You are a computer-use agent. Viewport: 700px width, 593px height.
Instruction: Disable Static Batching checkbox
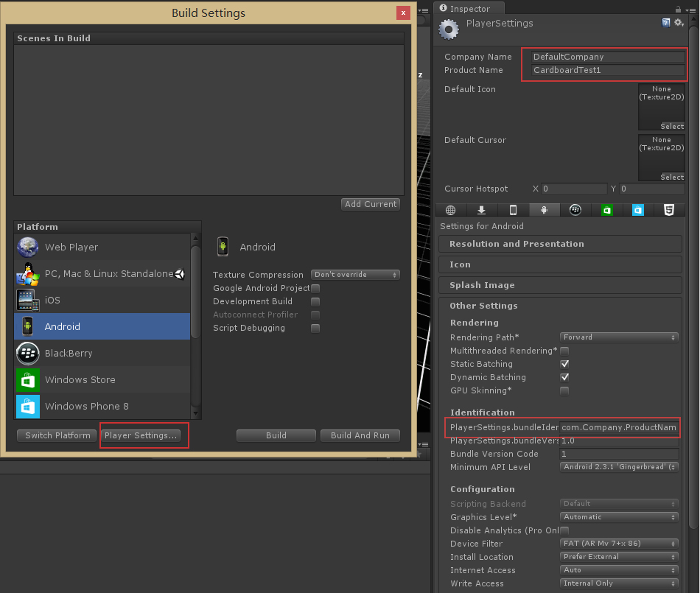pyautogui.click(x=564, y=364)
